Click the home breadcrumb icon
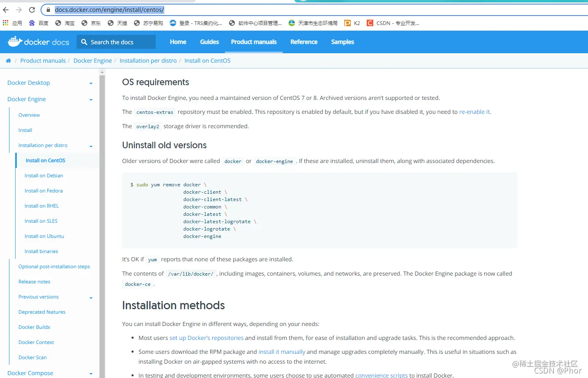588x378 pixels. click(x=8, y=61)
